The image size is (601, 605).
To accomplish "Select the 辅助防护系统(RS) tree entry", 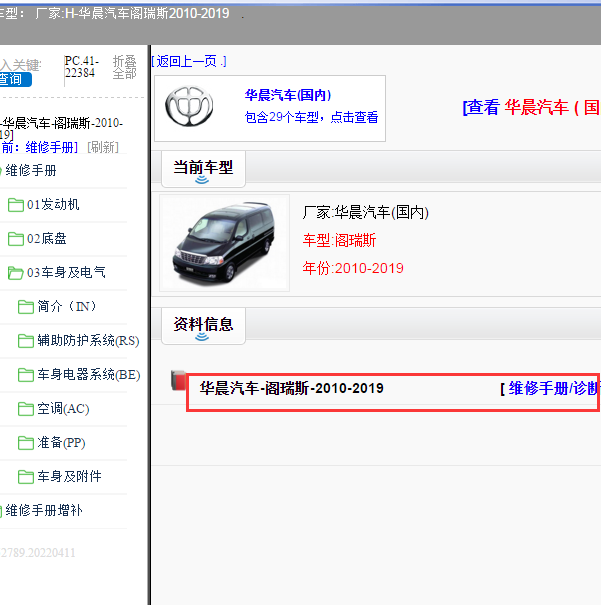I will [x=88, y=341].
